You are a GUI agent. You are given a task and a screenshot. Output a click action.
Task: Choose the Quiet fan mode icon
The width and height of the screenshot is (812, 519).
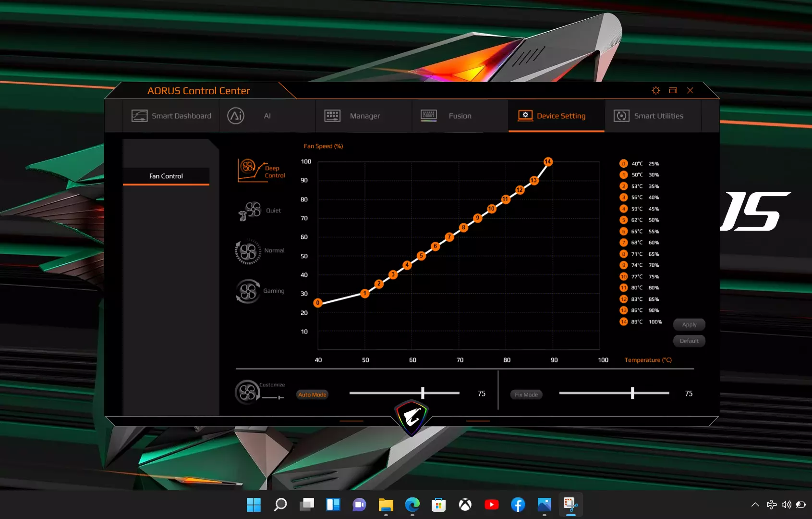pos(250,211)
